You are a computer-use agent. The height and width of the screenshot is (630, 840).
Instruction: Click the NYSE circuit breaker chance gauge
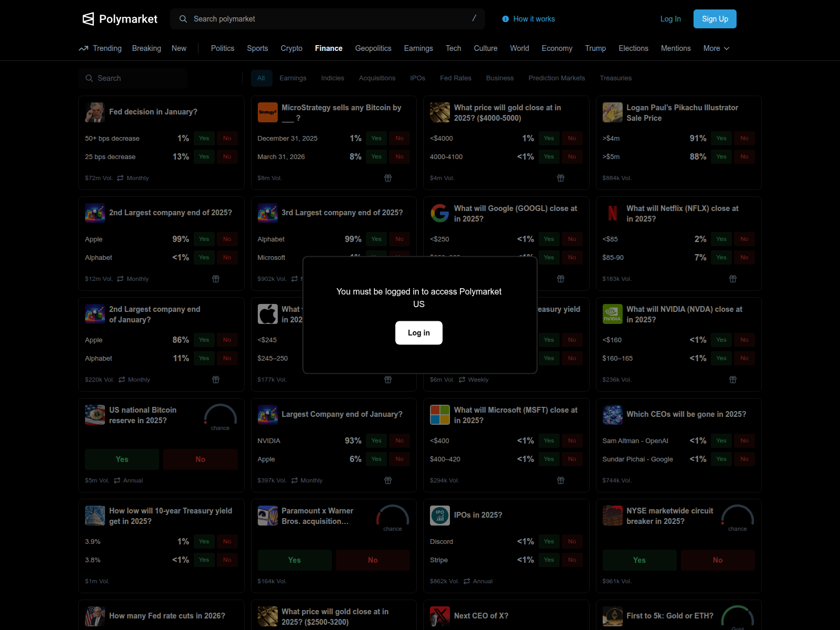pos(738,518)
